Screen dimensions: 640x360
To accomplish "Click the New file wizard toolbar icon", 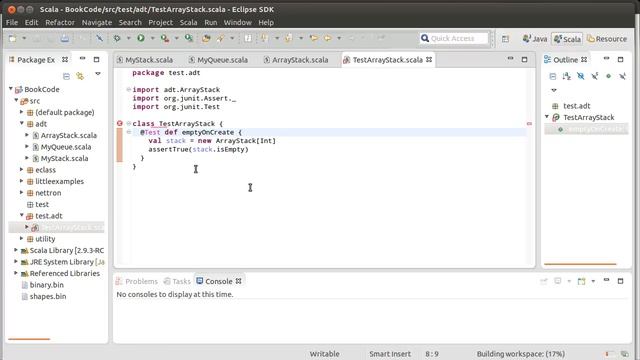I will [13, 38].
